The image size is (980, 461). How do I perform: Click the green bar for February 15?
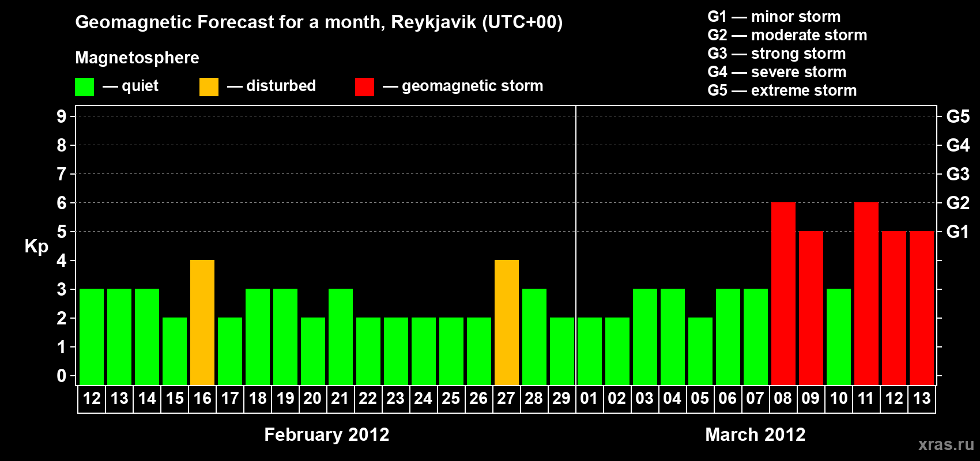[175, 351]
